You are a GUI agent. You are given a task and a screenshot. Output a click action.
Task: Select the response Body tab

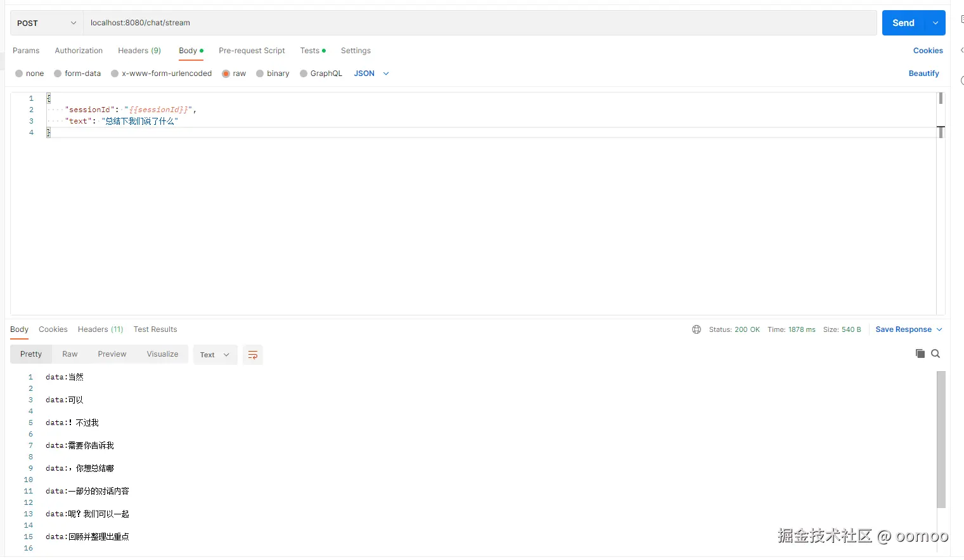click(19, 329)
